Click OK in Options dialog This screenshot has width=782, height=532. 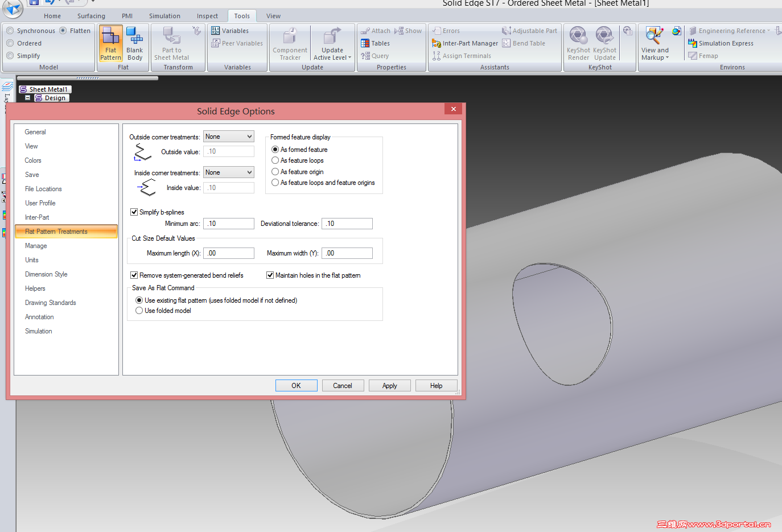[296, 386]
